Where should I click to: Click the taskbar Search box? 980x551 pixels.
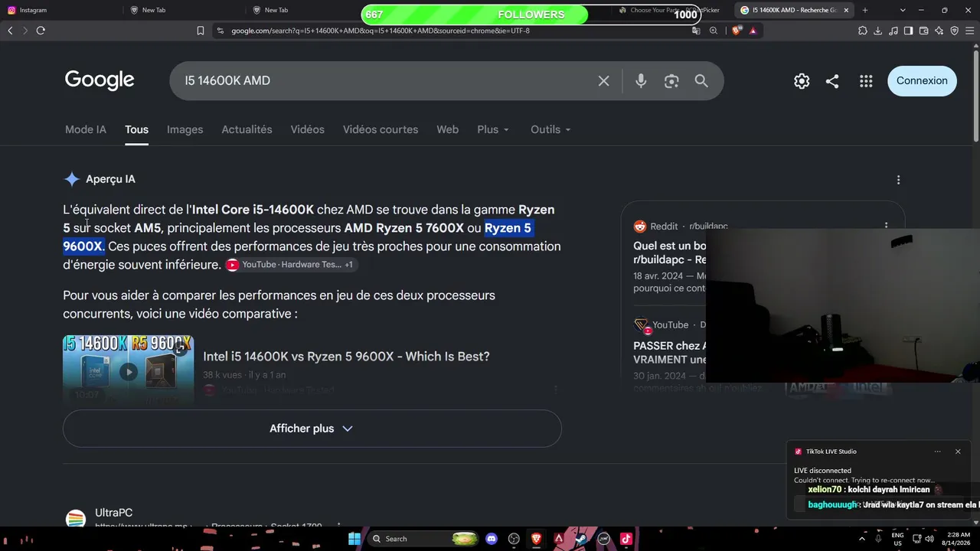423,539
